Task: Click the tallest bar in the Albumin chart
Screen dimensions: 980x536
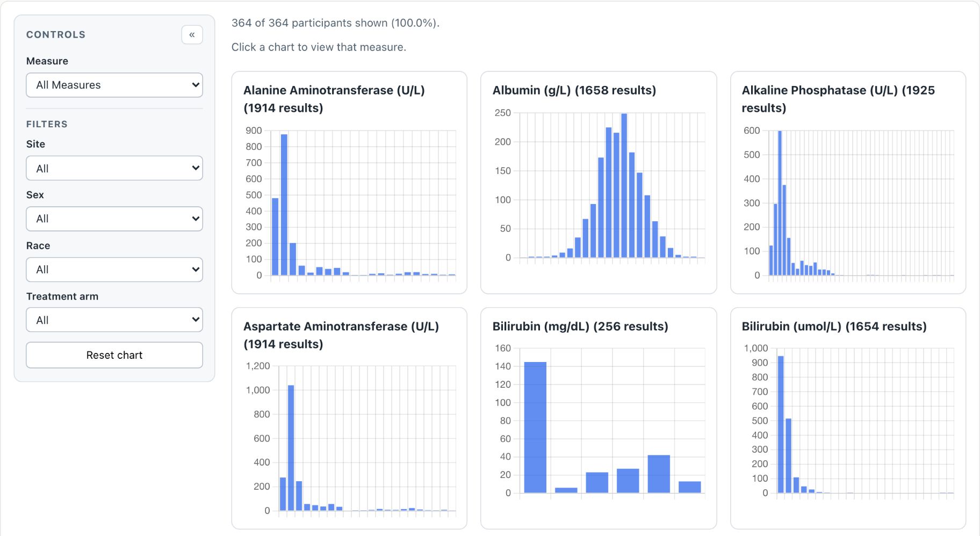Action: pyautogui.click(x=624, y=185)
